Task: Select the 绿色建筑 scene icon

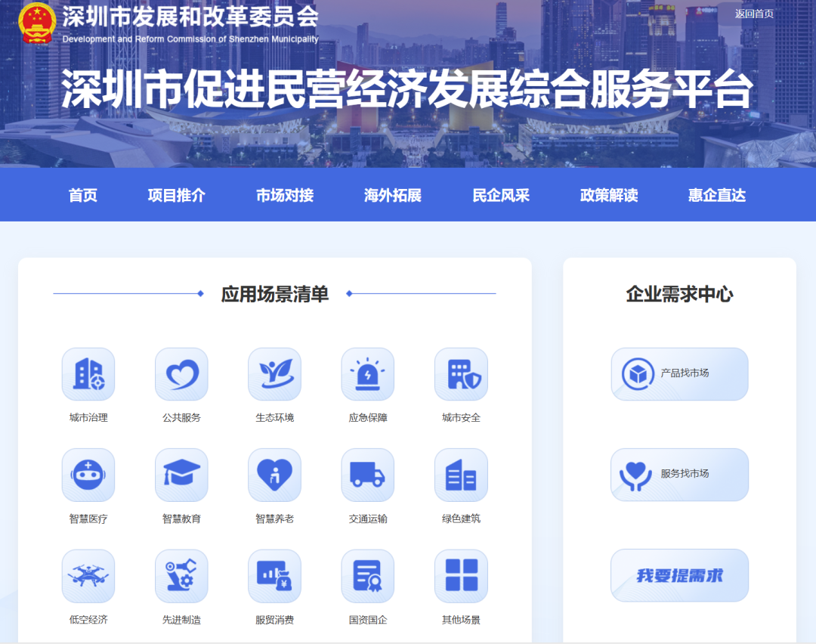Action: point(461,475)
